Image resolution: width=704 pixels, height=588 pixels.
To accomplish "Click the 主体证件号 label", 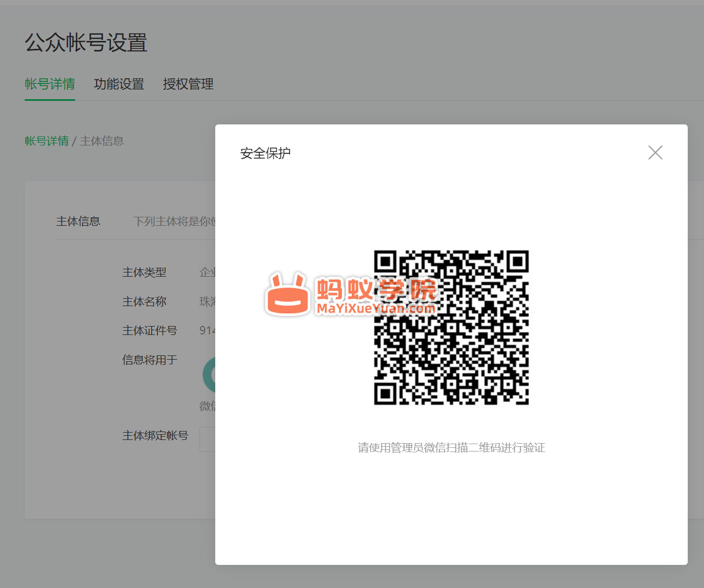I will (150, 330).
